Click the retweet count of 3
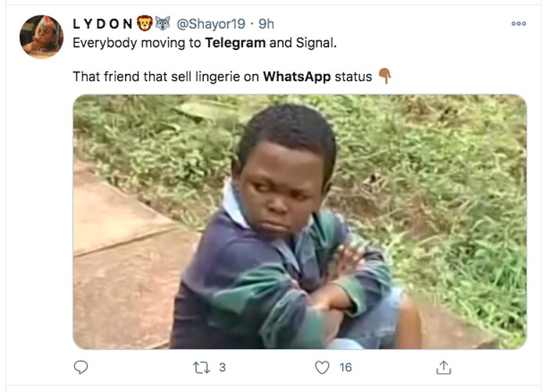Viewport: 547px width, 392px height. (222, 367)
